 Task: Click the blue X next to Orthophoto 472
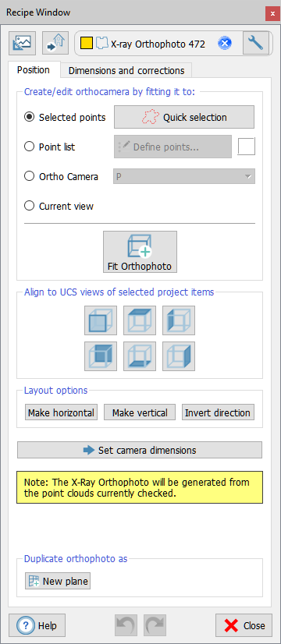coord(225,43)
